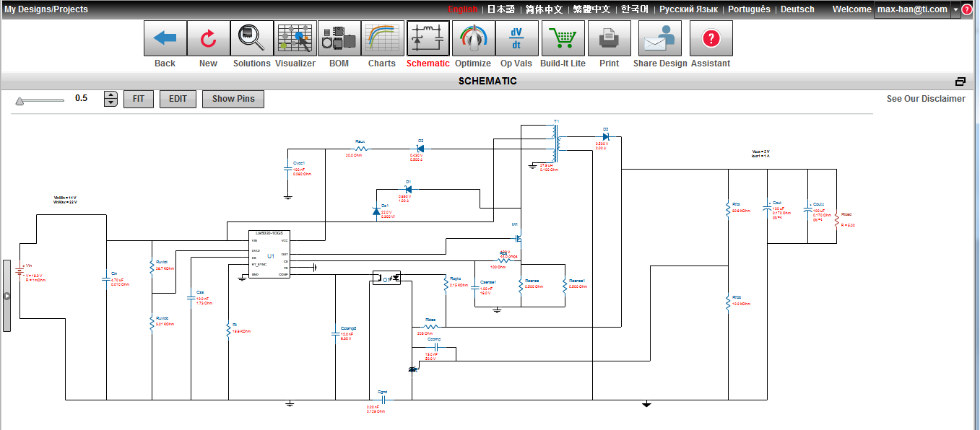Click the zoom stepper arrows

coord(110,99)
